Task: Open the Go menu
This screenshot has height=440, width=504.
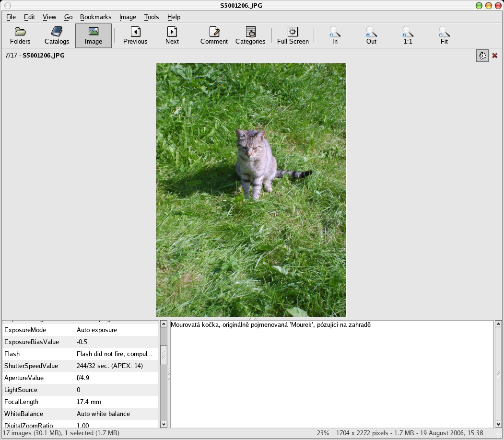Action: coord(68,17)
